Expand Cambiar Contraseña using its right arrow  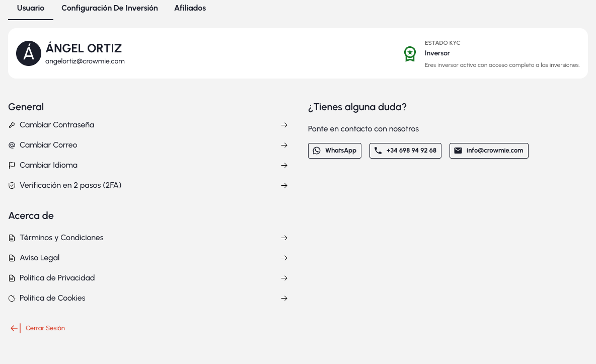point(284,125)
